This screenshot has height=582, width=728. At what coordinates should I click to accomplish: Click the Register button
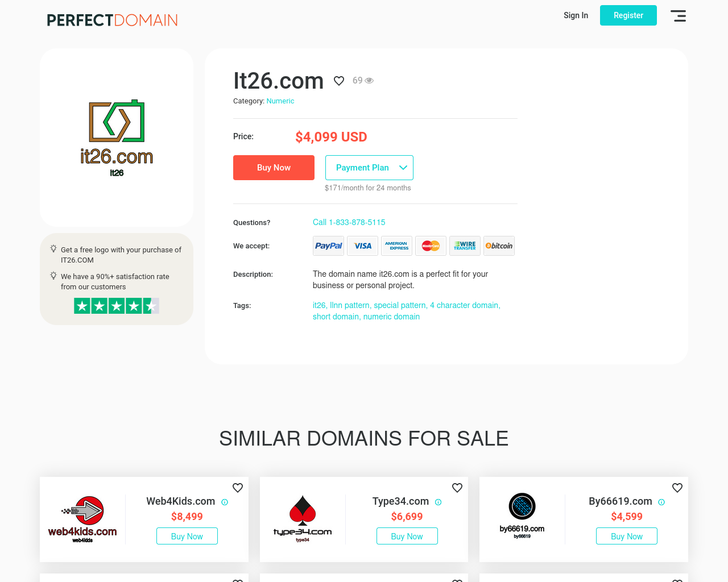pos(628,15)
